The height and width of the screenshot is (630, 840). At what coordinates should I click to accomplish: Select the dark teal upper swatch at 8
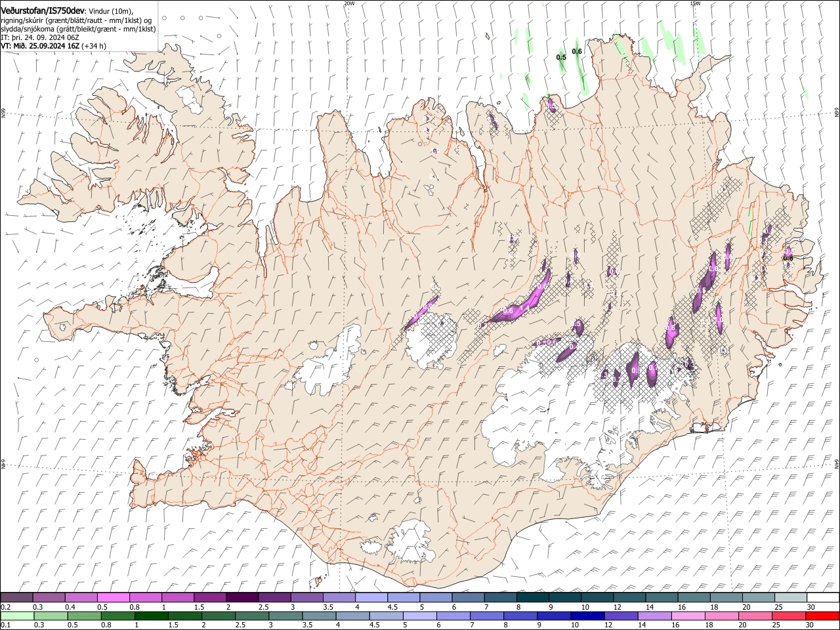pyautogui.click(x=532, y=598)
